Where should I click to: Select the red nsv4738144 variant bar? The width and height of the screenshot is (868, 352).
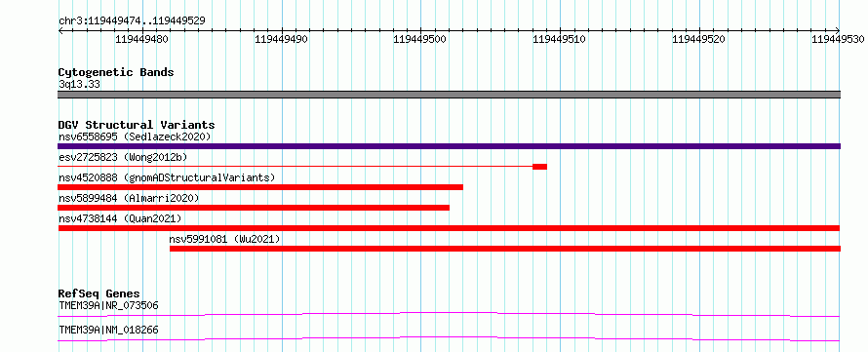coord(449,228)
